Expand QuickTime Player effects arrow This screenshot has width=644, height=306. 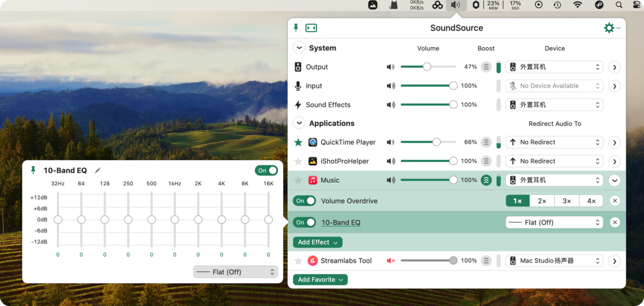pos(614,142)
